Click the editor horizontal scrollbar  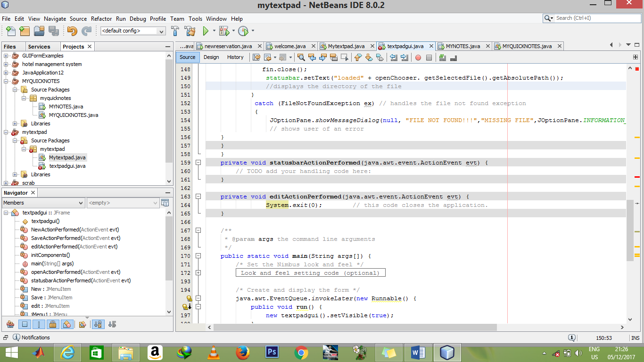pos(355,327)
